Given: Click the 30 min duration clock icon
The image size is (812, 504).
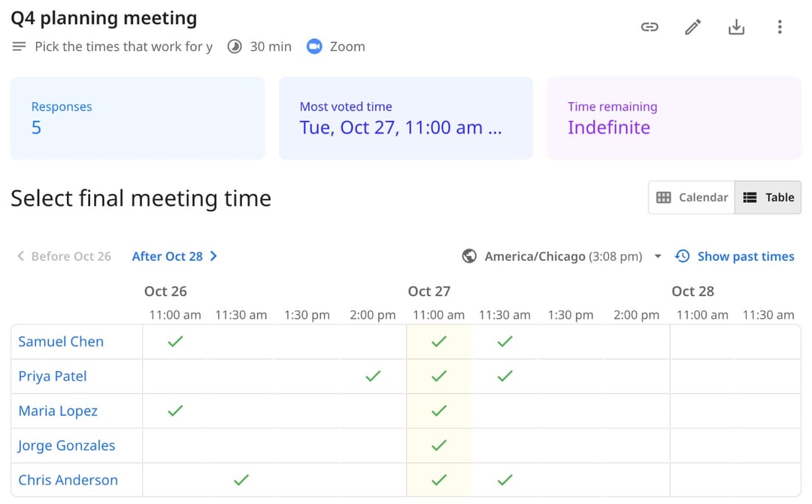Looking at the screenshot, I should pyautogui.click(x=235, y=47).
